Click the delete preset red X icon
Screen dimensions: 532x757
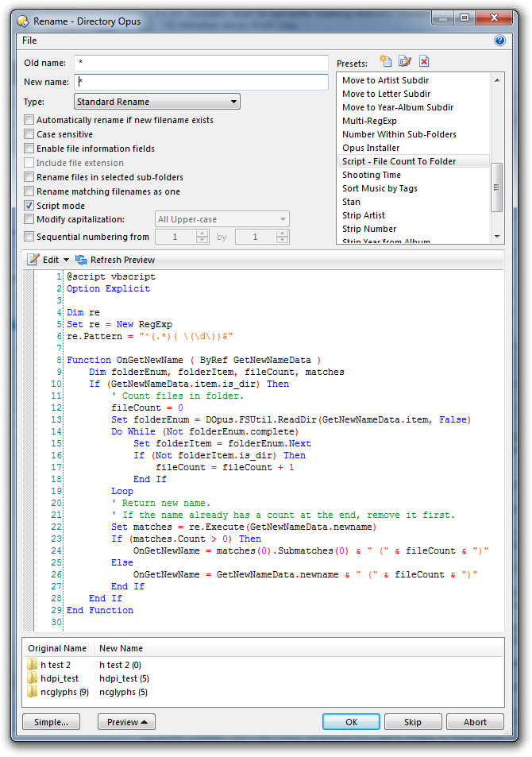[x=424, y=61]
